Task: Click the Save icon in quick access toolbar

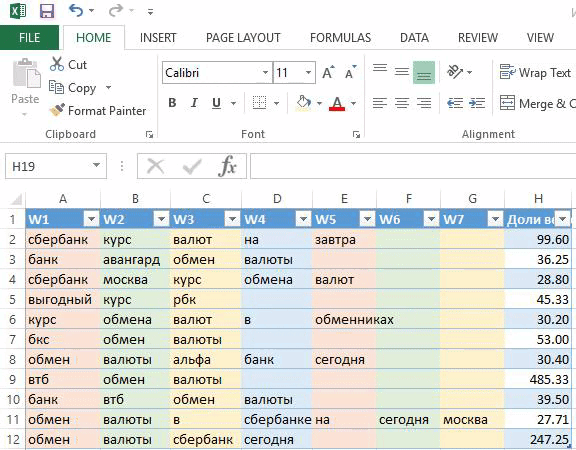Action: [47, 11]
